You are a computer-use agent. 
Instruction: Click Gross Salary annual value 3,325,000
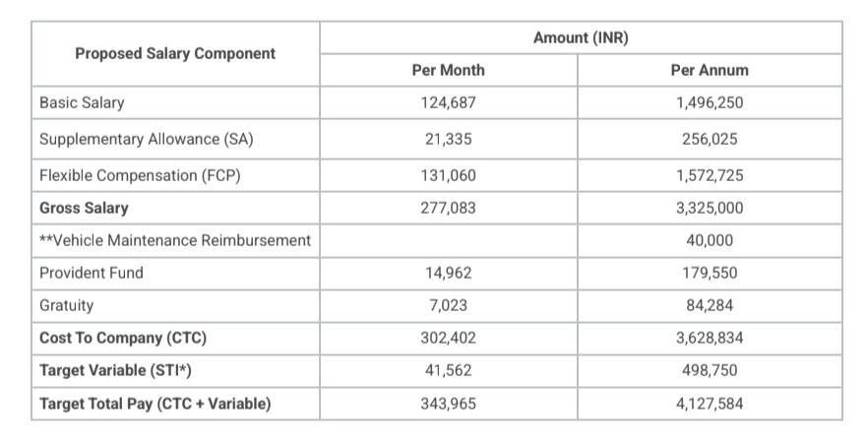tap(710, 209)
